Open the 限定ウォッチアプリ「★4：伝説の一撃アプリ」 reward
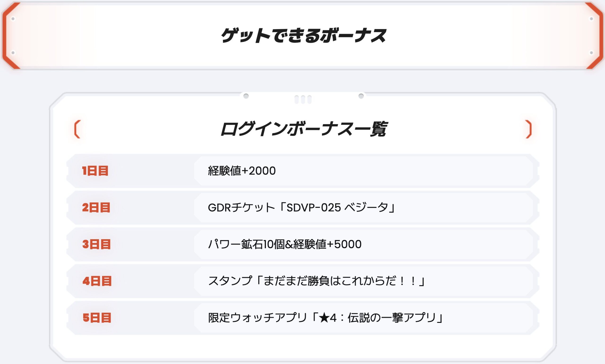 (325, 318)
